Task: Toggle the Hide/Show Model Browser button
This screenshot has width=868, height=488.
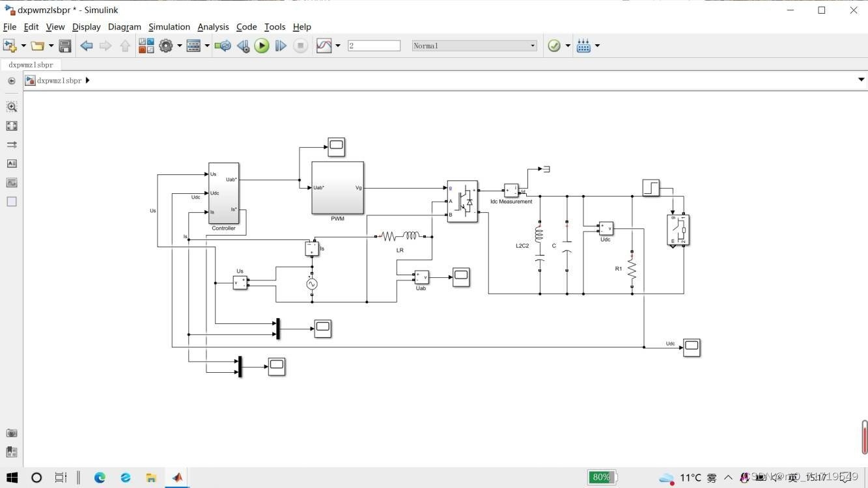Action: pyautogui.click(x=12, y=81)
